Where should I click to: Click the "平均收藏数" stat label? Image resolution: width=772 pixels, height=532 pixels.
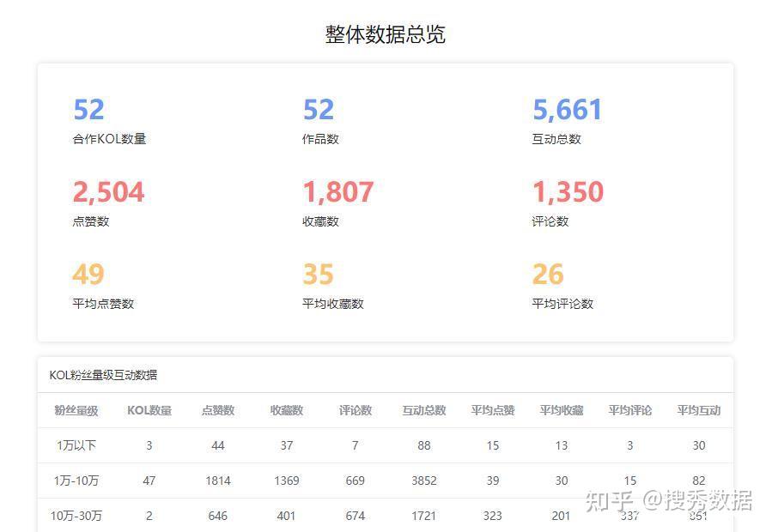[333, 304]
